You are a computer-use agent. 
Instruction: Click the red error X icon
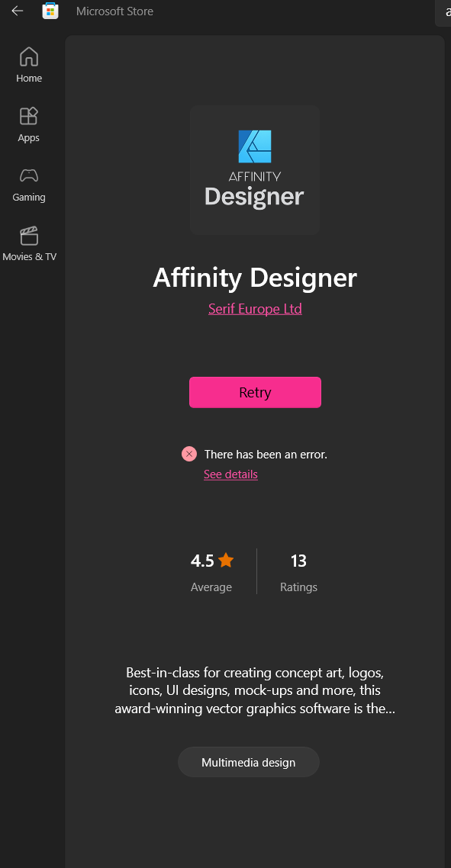189,454
